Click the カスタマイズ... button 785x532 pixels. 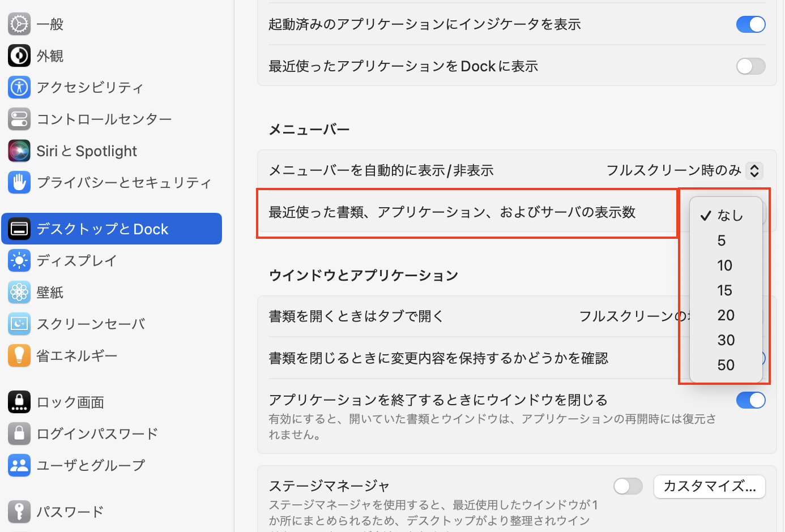coord(709,486)
